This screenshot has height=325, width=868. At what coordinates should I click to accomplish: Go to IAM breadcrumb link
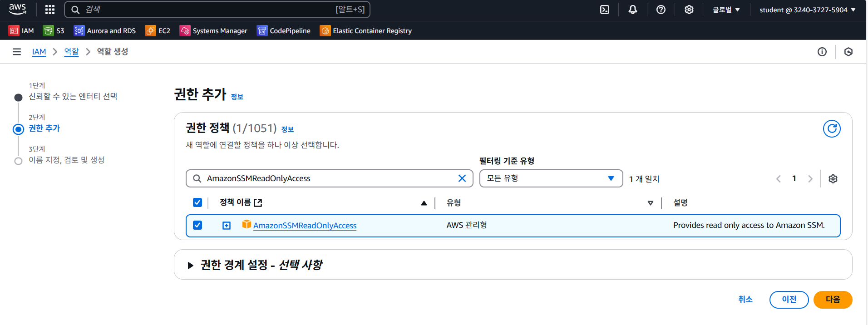39,52
